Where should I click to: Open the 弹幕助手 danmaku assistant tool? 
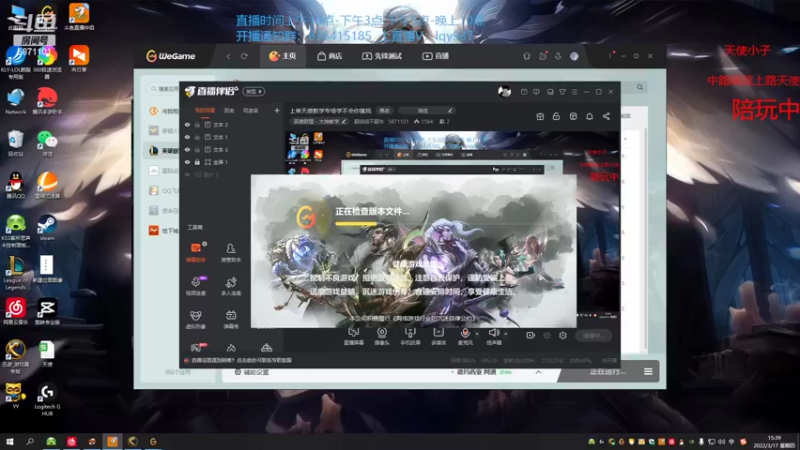(195, 253)
